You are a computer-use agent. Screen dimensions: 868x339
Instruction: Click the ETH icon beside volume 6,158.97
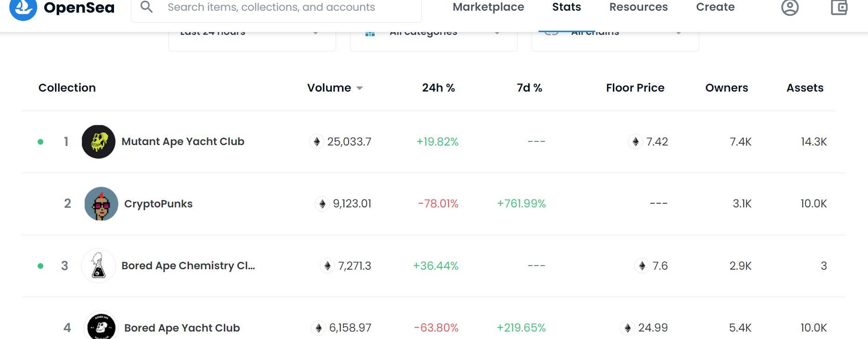(319, 328)
